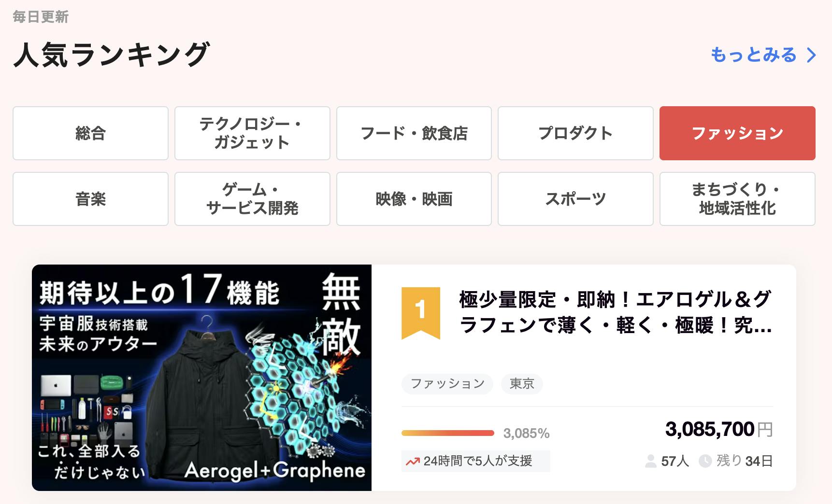This screenshot has width=832, height=504.
Task: Select the スポーツ category tab
Action: tap(575, 199)
